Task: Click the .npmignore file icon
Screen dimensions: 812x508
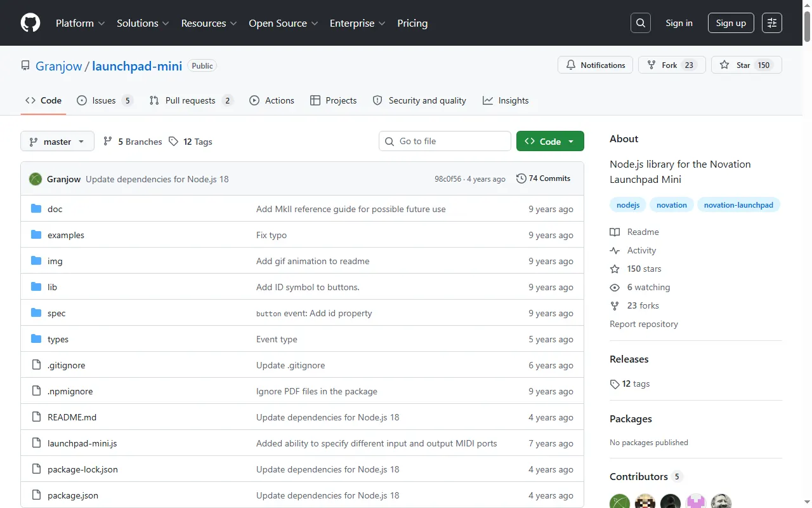Action: click(x=36, y=391)
